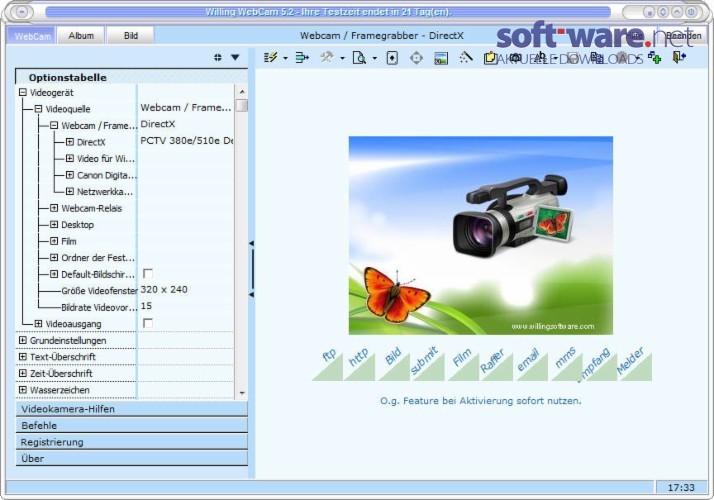
Task: Toggle the Default-Bildschir... checkbox
Action: pos(148,273)
